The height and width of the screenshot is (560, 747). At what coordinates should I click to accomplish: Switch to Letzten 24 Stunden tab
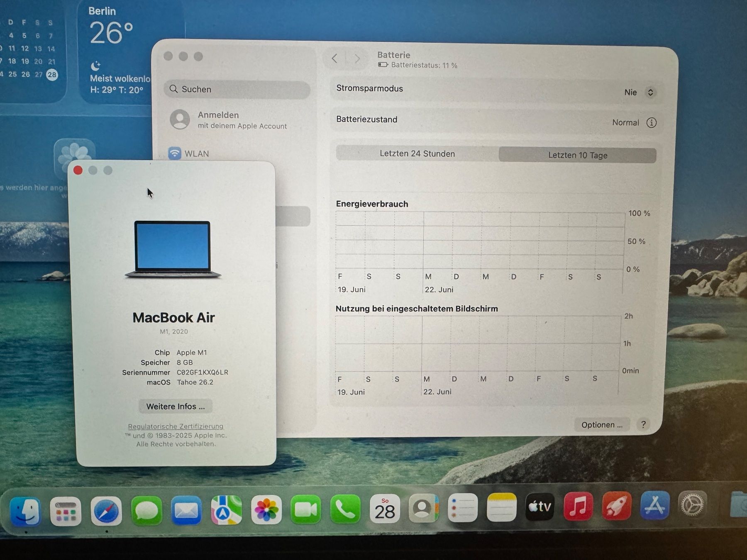(417, 153)
